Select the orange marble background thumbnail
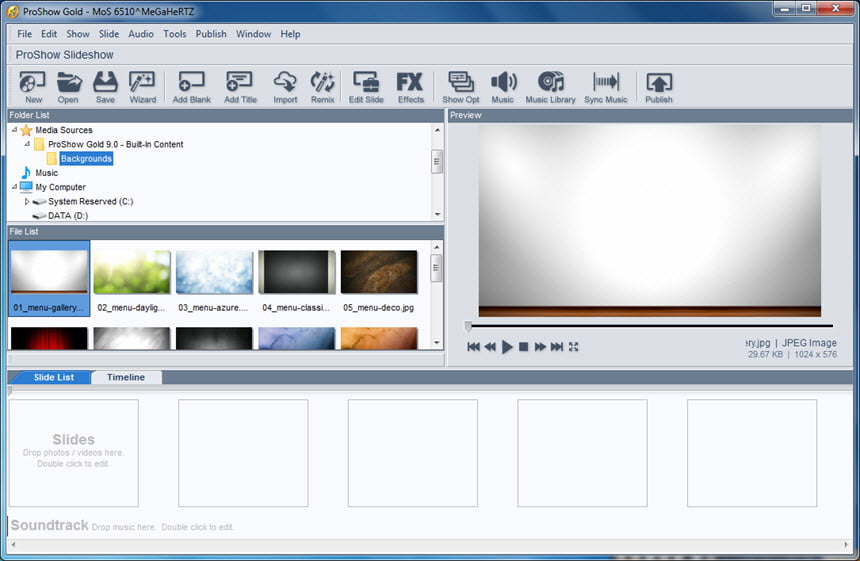 click(x=379, y=338)
